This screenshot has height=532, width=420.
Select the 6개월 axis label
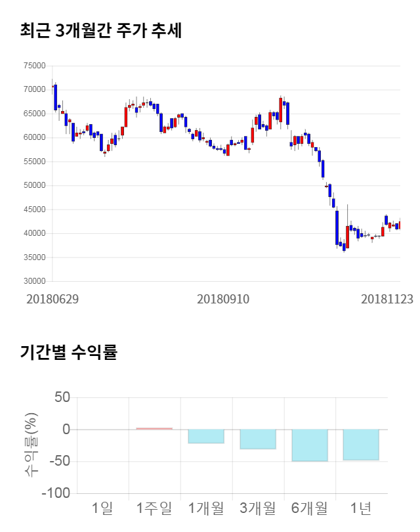point(310,508)
